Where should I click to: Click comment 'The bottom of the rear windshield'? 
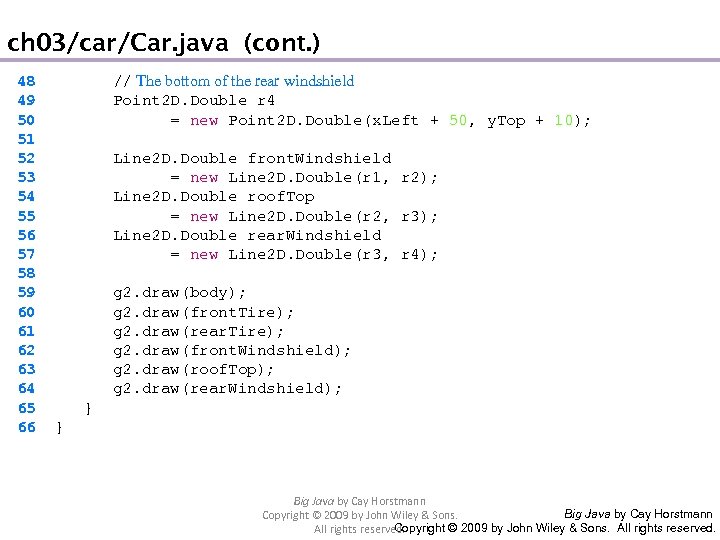tap(245, 81)
